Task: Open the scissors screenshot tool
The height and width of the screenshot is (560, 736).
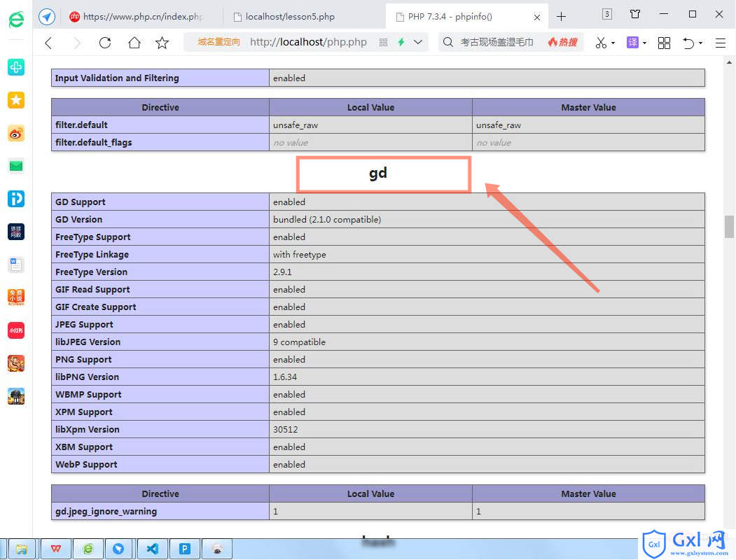Action: pos(601,43)
